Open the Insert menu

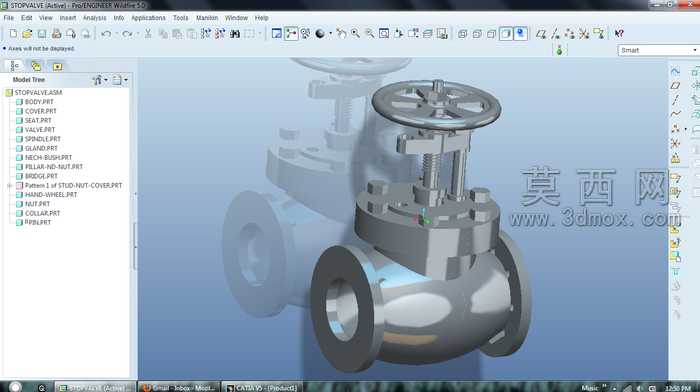coord(68,18)
